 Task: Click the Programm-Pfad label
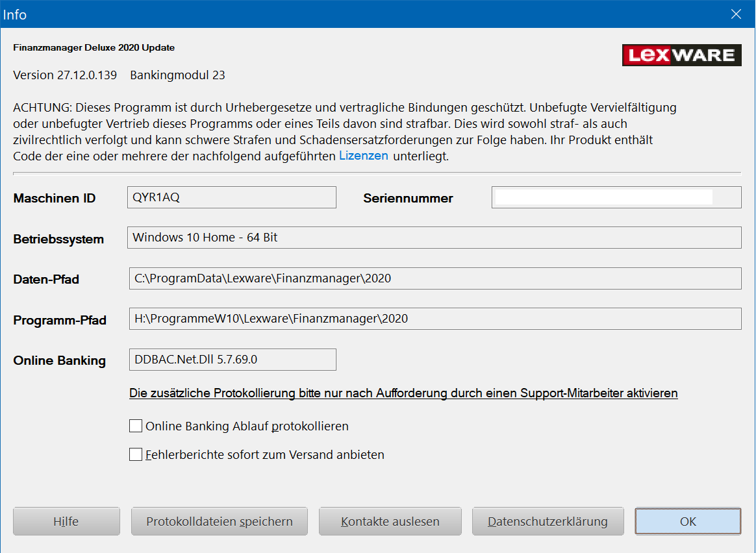(x=60, y=321)
